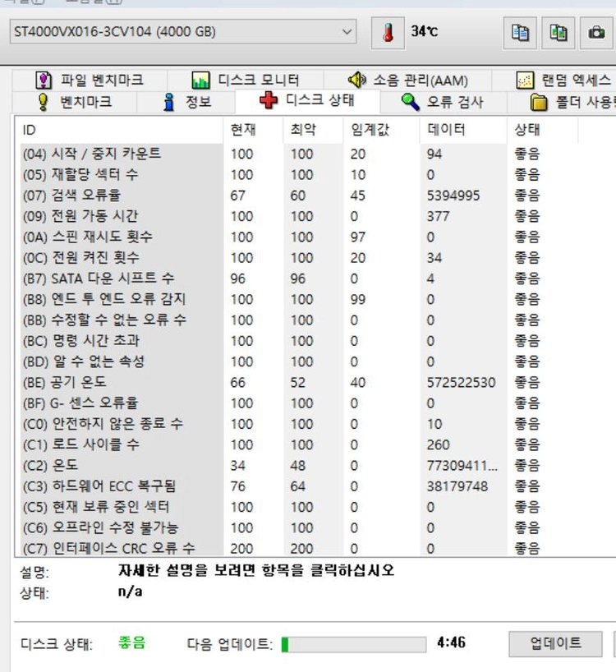This screenshot has width=616, height=672.
Task: Click the copy screenshot to clipboard icon
Action: 559,33
